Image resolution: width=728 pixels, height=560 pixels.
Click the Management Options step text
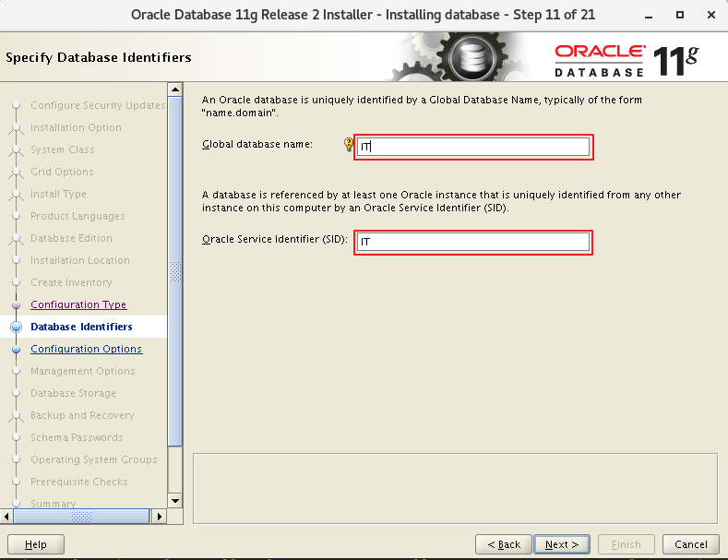83,371
